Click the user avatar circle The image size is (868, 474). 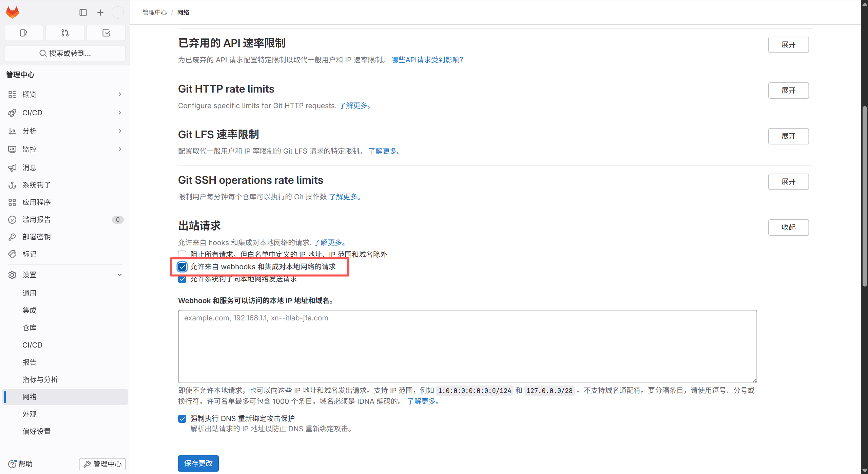pyautogui.click(x=118, y=13)
